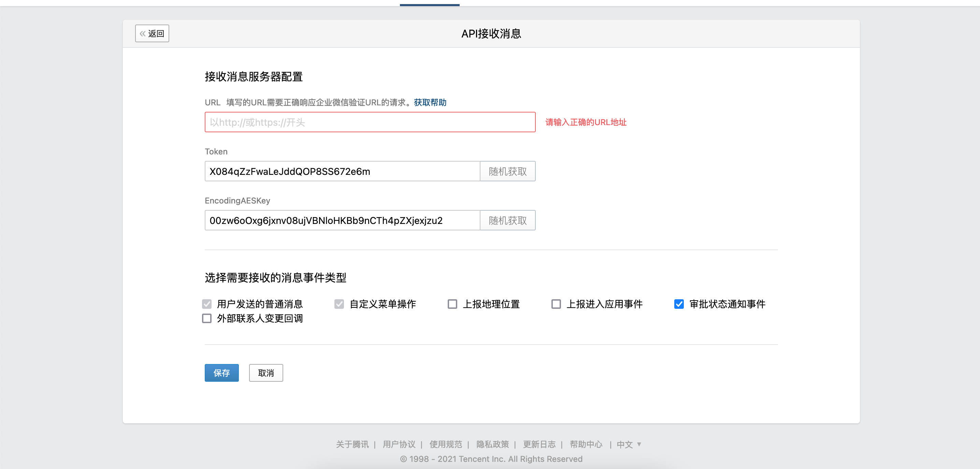
Task: Focus the URL input field
Action: point(370,122)
